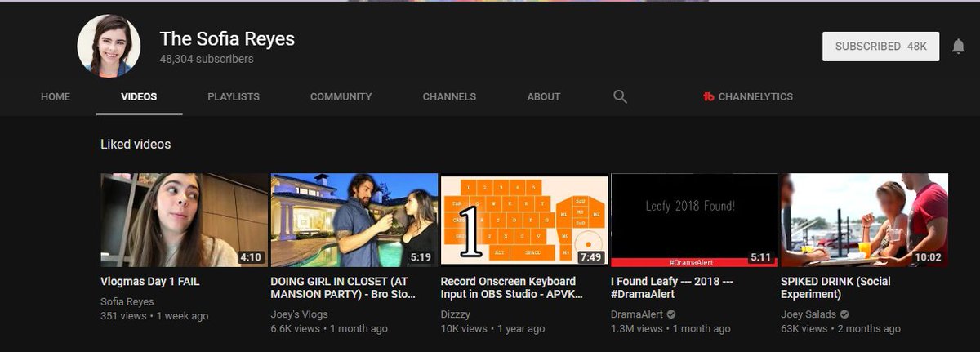Click the Joey Salads verified checkmark badge
The height and width of the screenshot is (352, 980).
tap(844, 314)
